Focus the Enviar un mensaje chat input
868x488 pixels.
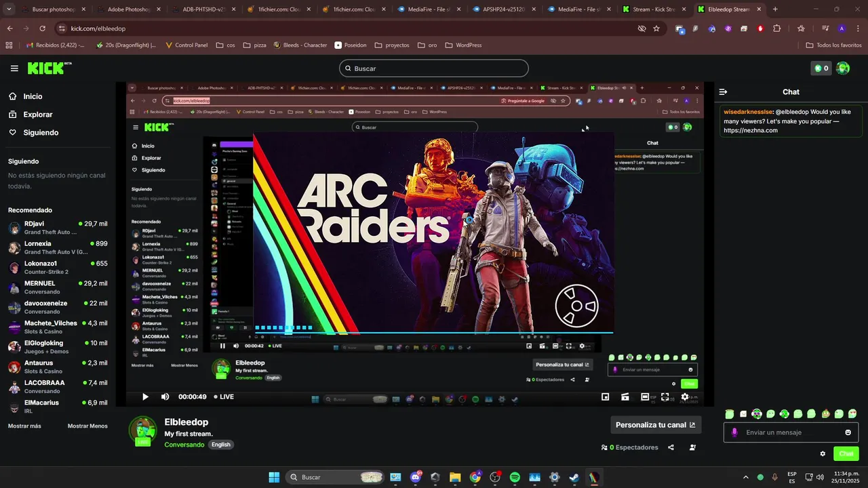(x=791, y=432)
